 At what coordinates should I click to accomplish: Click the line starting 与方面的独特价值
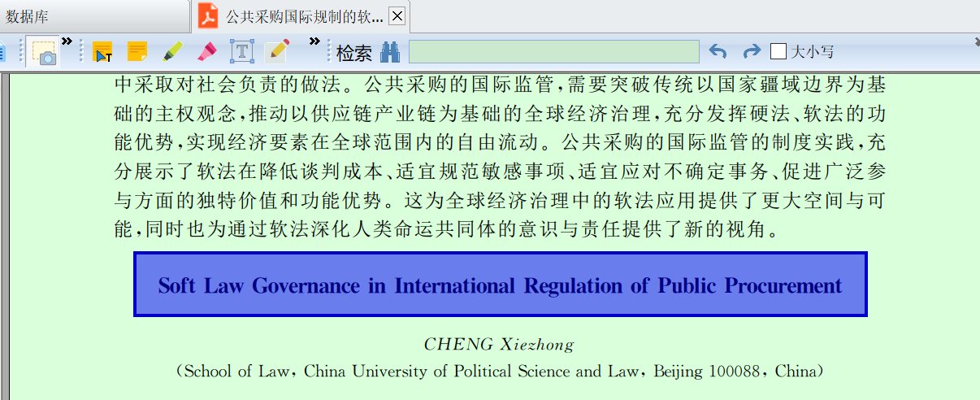500,200
